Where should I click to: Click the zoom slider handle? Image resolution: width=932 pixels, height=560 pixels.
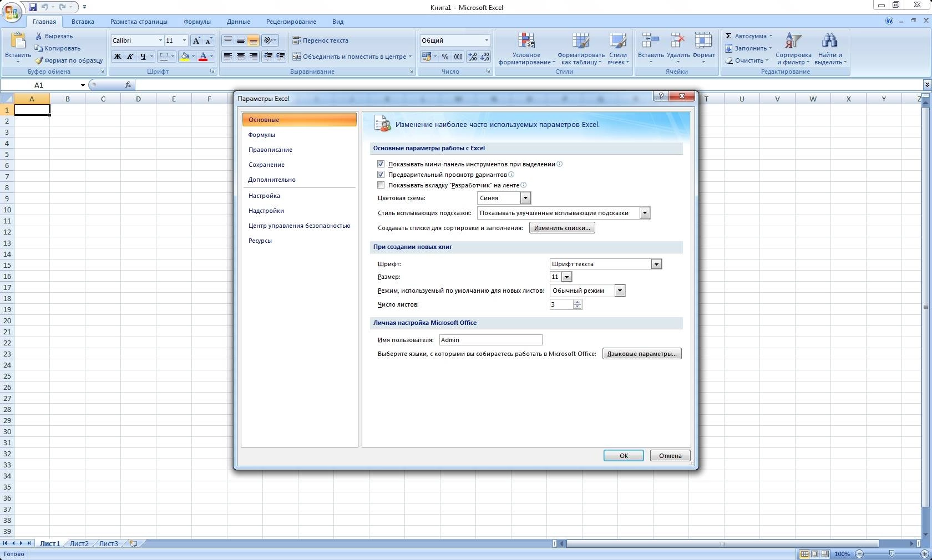(892, 554)
